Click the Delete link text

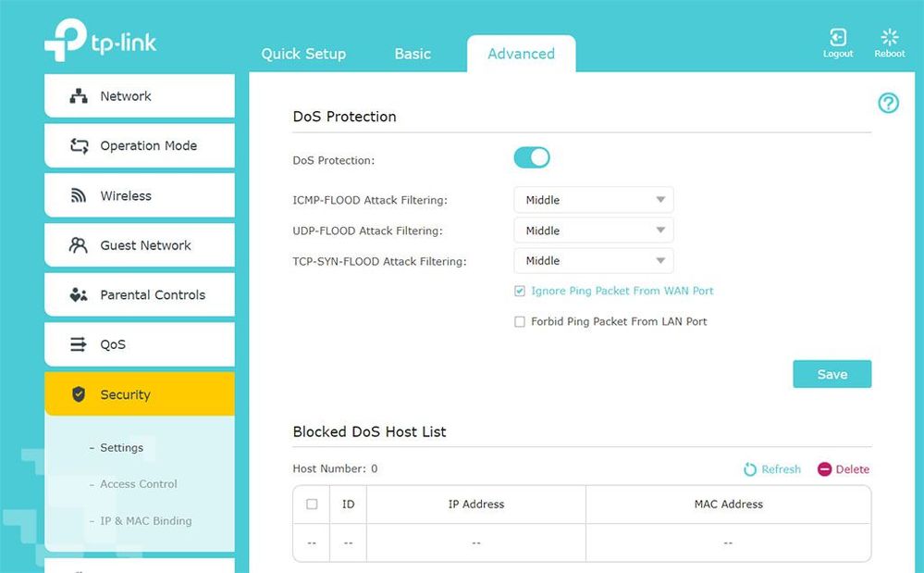point(852,469)
